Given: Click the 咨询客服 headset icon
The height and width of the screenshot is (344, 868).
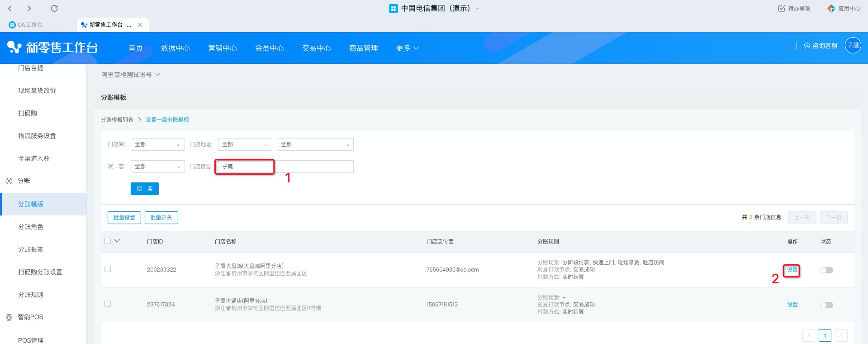Looking at the screenshot, I should coord(807,46).
